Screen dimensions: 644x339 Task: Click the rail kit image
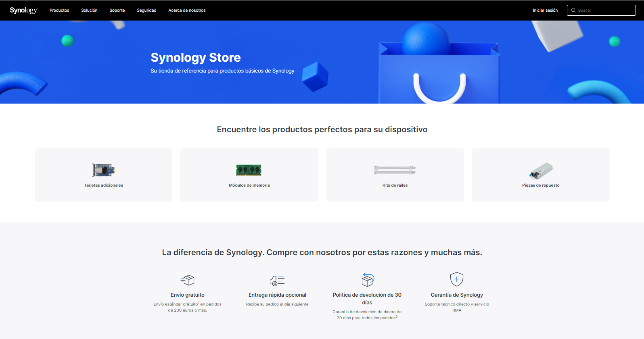[x=395, y=170]
